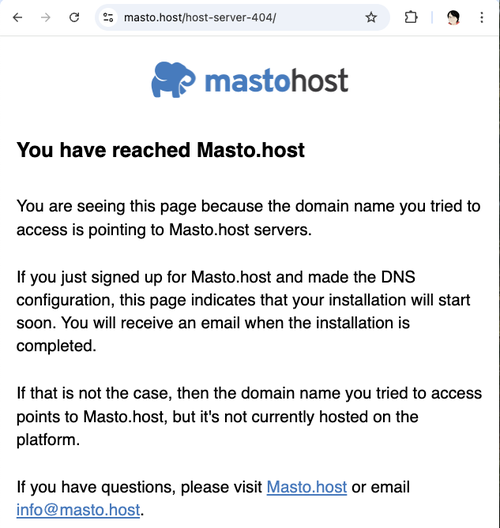Click the blue elephant logo
This screenshot has width=500, height=528.
tap(173, 80)
